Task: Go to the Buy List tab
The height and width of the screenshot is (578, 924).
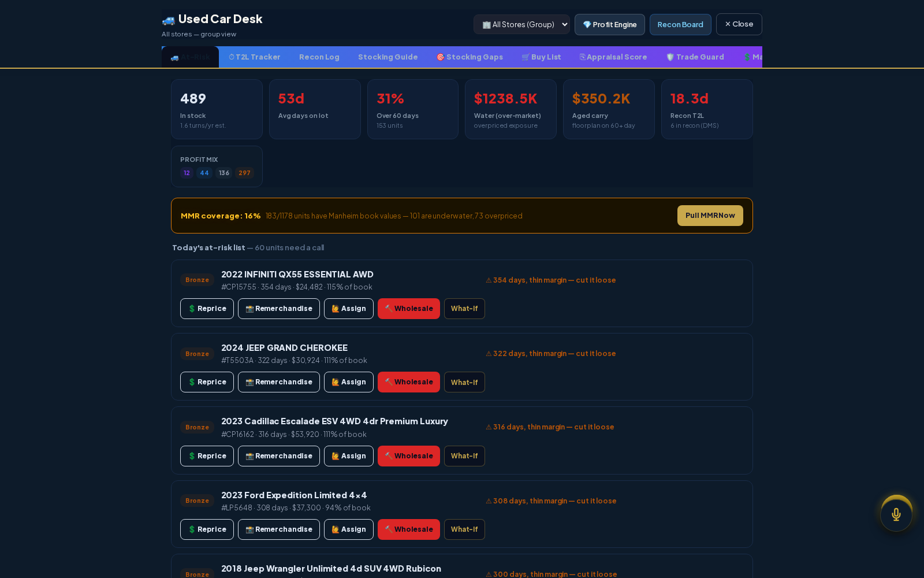Action: click(541, 57)
